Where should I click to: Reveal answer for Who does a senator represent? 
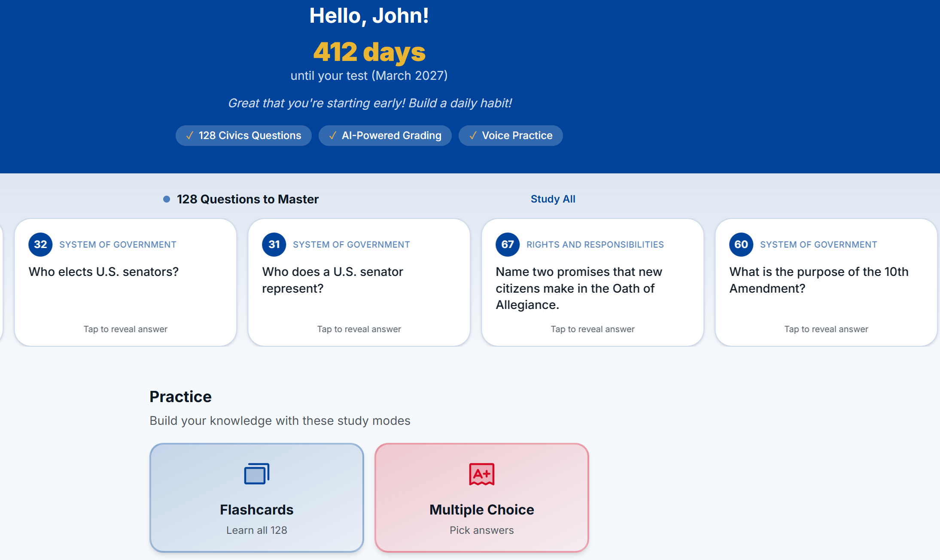[x=359, y=329]
